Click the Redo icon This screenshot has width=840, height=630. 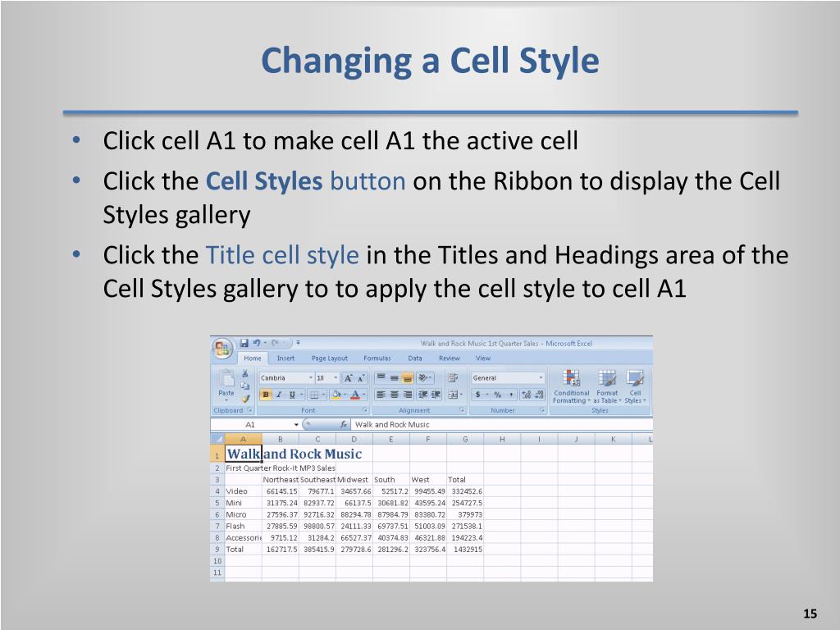tap(276, 343)
